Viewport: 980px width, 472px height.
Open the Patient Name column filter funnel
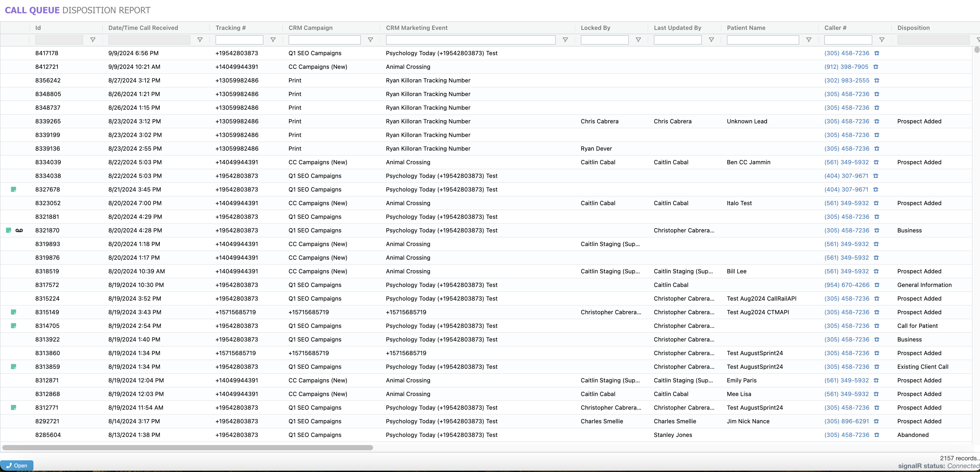coord(809,40)
